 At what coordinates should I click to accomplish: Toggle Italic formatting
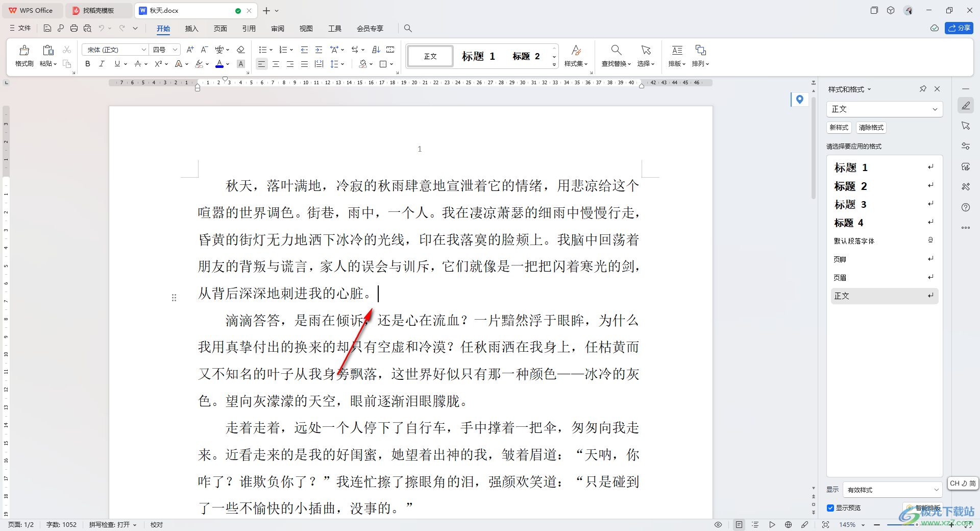pyautogui.click(x=102, y=64)
